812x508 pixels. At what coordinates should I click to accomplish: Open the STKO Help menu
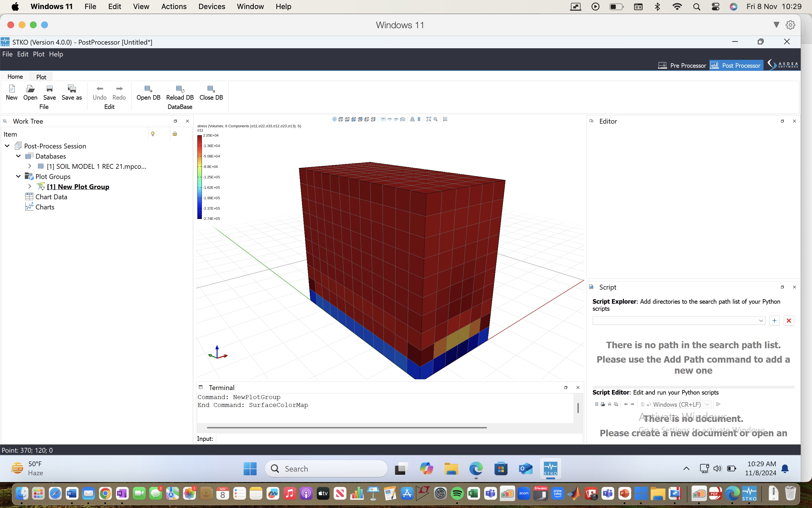[x=56, y=54]
